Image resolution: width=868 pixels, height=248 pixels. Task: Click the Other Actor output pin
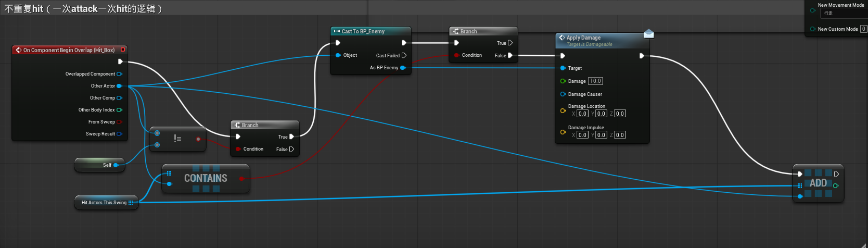coord(119,86)
